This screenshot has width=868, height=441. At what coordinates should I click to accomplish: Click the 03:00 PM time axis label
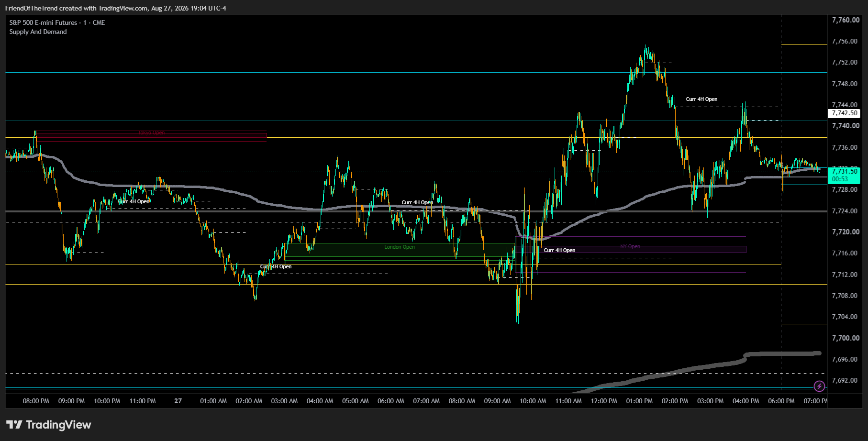tap(710, 401)
